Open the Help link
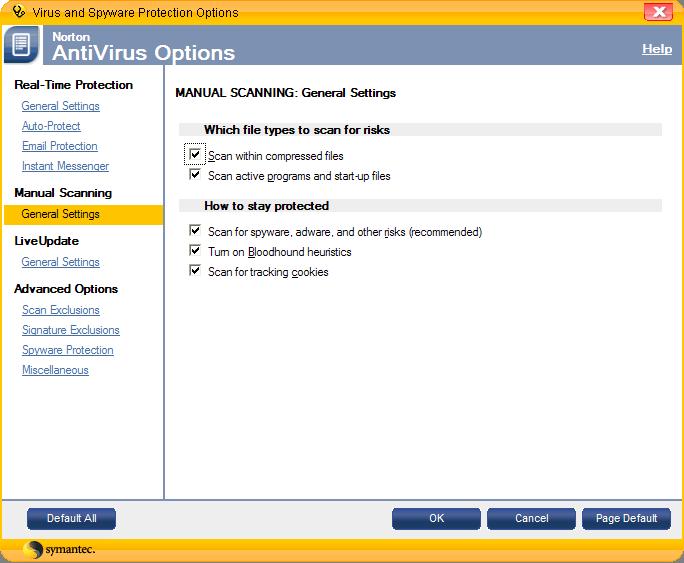Viewport: 684px width, 563px height. click(x=657, y=49)
